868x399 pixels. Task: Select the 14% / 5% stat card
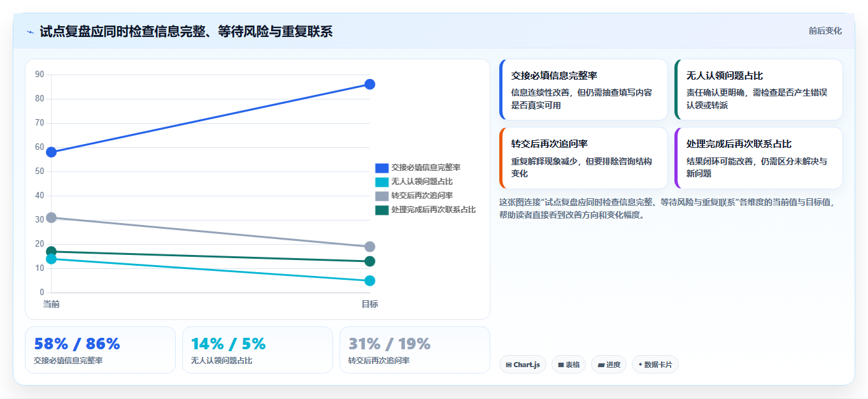(x=257, y=350)
